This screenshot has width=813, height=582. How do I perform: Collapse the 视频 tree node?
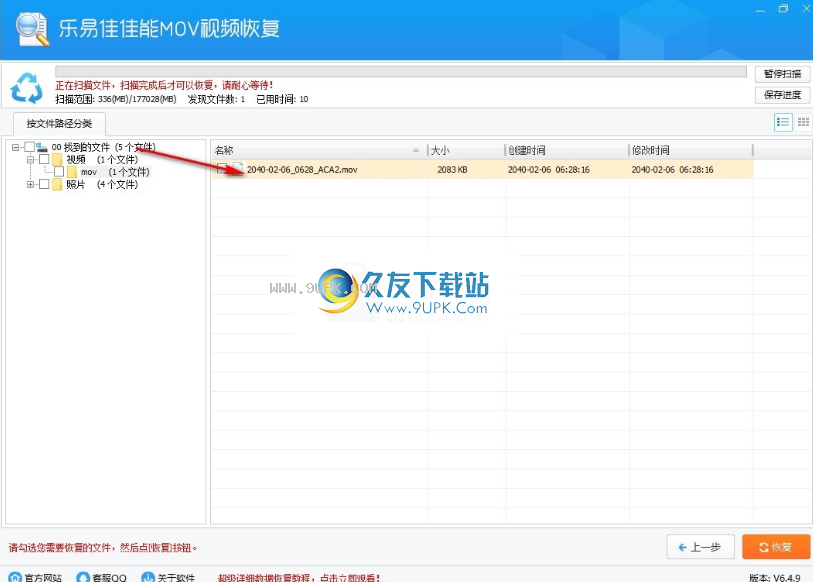[x=30, y=159]
